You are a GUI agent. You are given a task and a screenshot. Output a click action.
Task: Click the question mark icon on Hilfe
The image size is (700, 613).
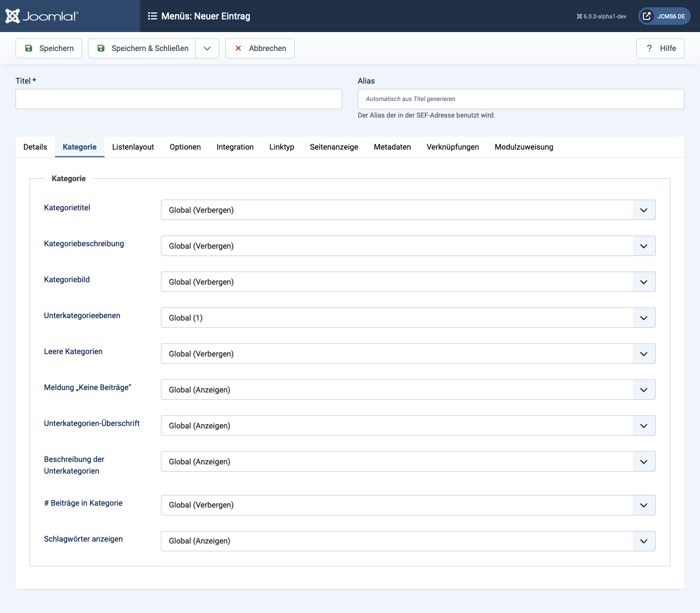(649, 48)
